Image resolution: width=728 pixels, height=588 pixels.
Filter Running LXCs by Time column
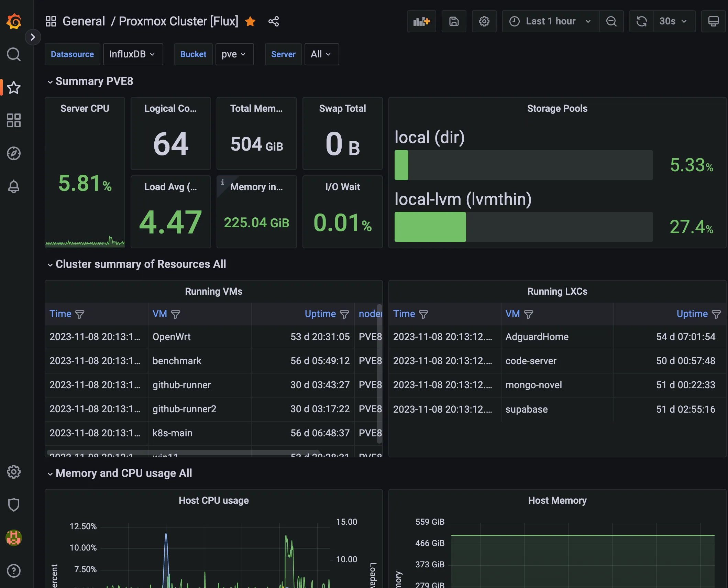423,314
